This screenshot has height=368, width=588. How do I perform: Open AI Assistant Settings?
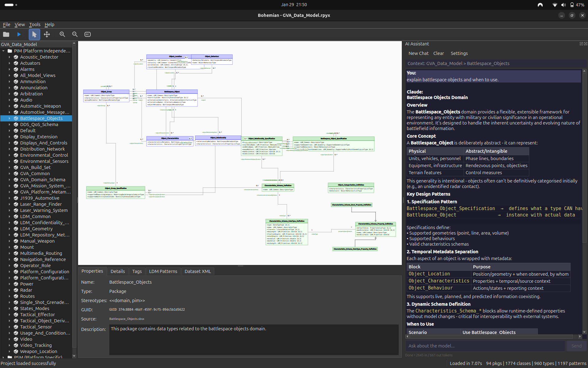[x=459, y=53]
